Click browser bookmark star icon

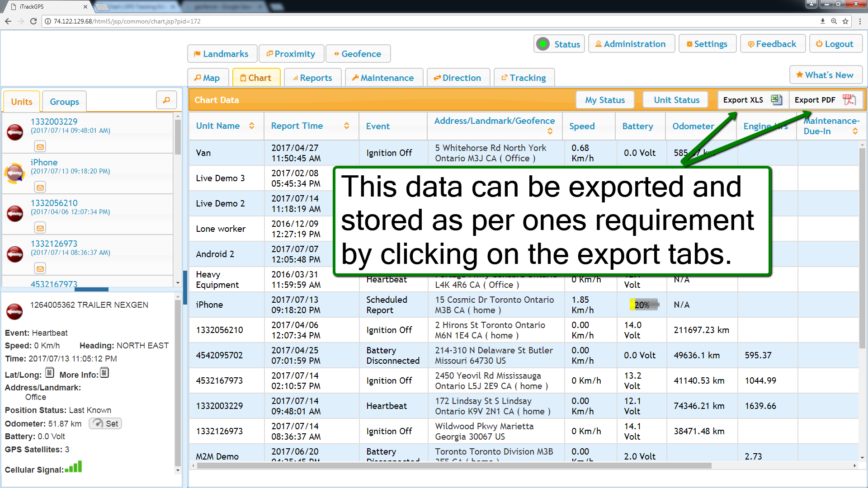(x=845, y=21)
